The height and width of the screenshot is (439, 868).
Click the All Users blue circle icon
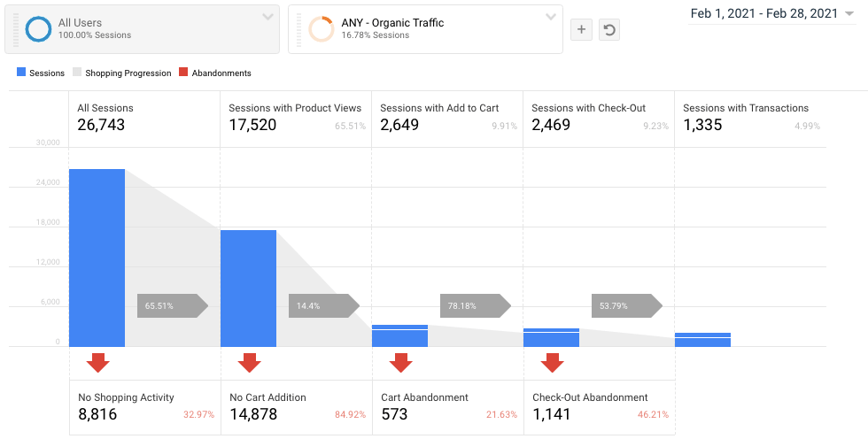38,29
